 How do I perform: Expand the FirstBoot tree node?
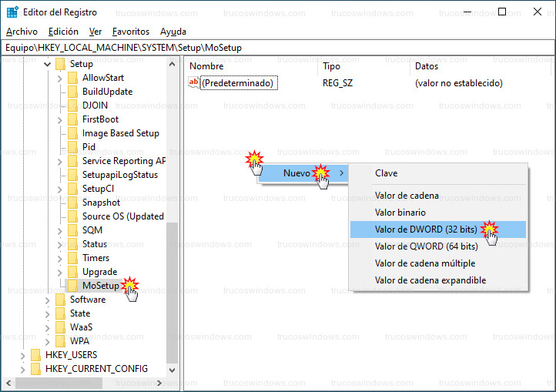[60, 119]
